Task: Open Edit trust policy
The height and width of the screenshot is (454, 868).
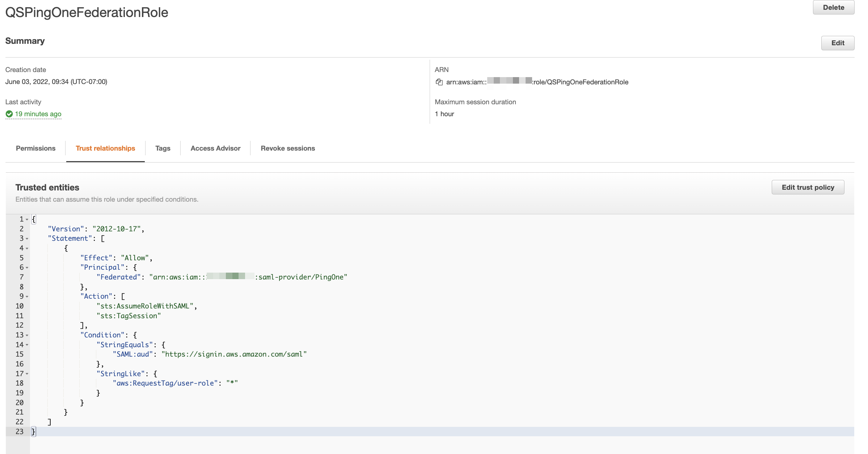Action: [x=808, y=188]
